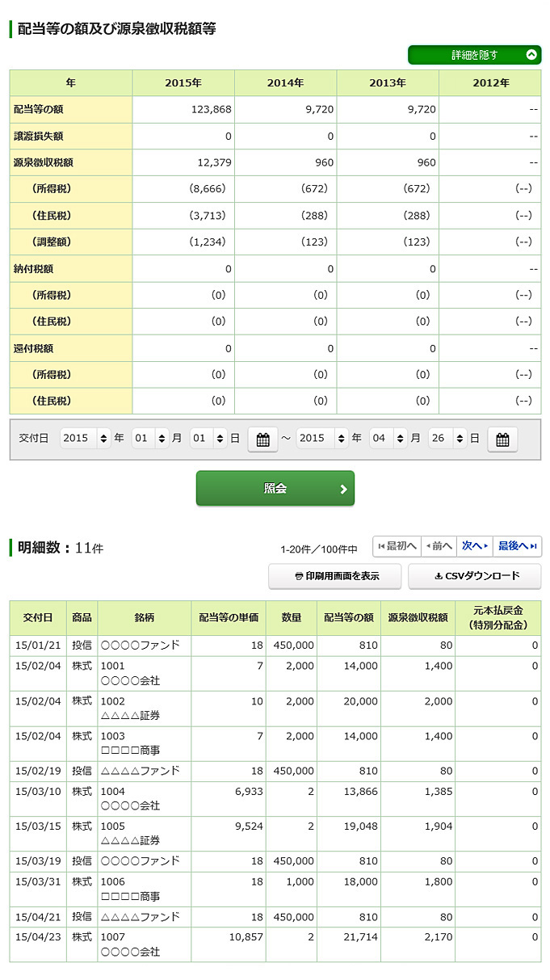550x980 pixels.
Task: Open the end date calendar picker
Action: pyautogui.click(x=502, y=439)
